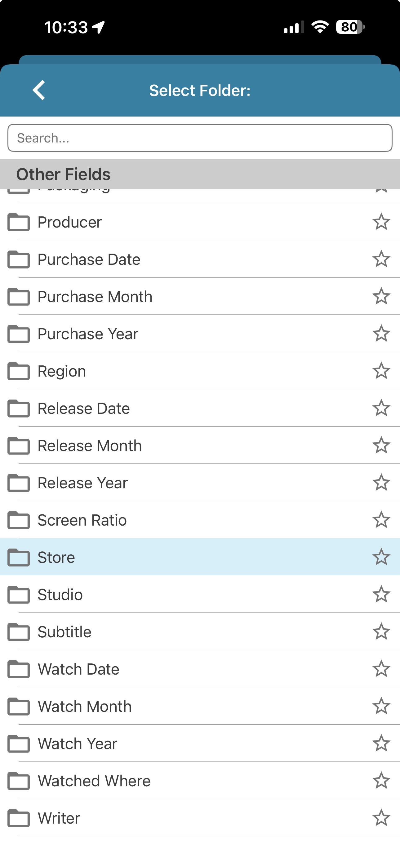The width and height of the screenshot is (400, 868).
Task: Select the Purchase Year folder option
Action: [x=88, y=334]
